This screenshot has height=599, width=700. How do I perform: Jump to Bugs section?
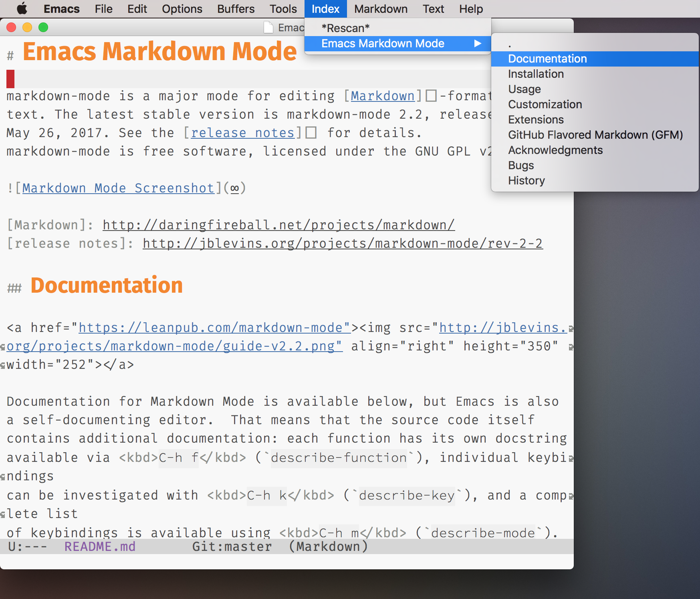point(595,165)
